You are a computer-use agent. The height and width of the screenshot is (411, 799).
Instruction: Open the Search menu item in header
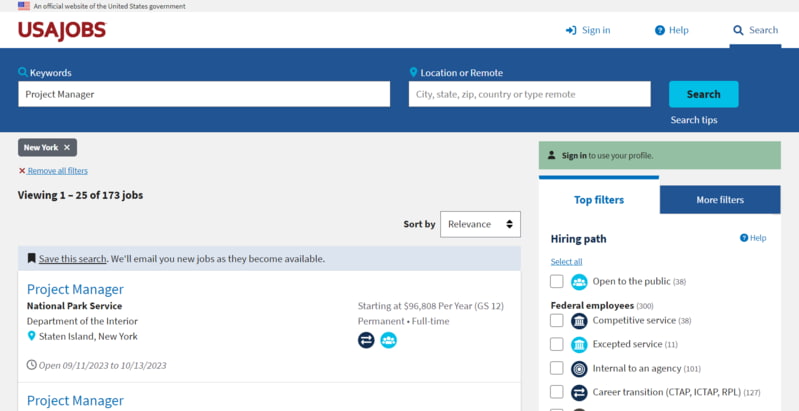[x=756, y=31]
